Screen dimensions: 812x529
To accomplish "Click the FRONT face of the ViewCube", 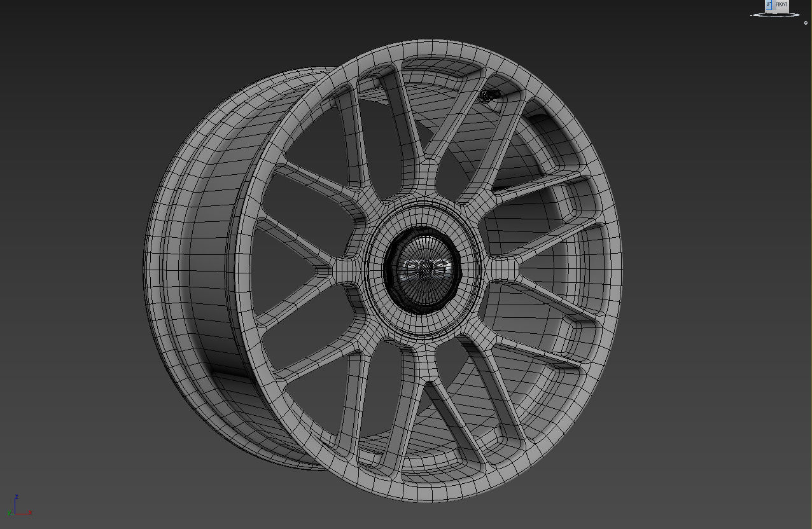I will click(x=781, y=5).
